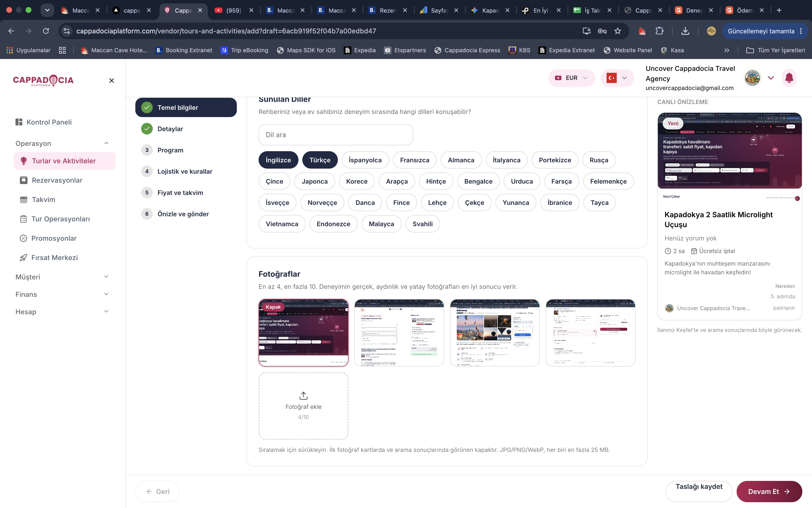Go to step 3 Program
The image size is (812, 508).
point(186,150)
